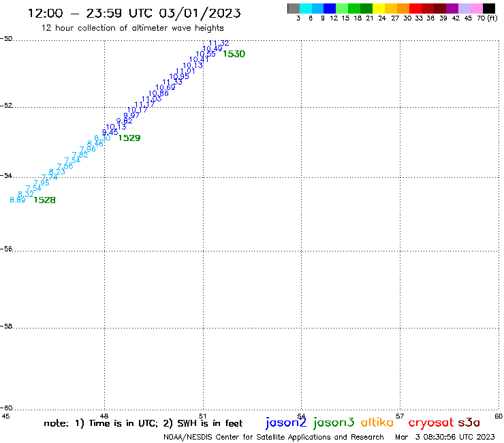Click the timestamp Mar 3 08:30:56 UTC 2023

pos(445,437)
